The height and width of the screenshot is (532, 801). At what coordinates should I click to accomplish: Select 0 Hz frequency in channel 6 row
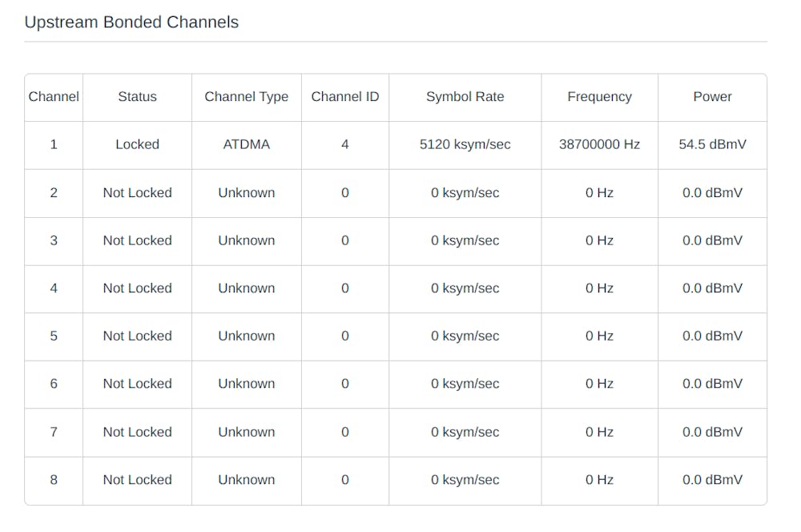point(599,384)
